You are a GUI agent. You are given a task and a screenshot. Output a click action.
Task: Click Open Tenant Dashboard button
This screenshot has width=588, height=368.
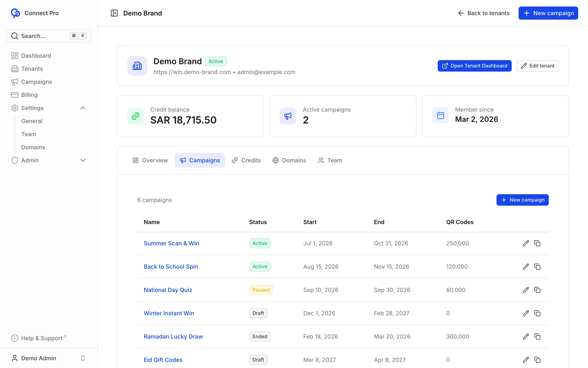click(474, 66)
